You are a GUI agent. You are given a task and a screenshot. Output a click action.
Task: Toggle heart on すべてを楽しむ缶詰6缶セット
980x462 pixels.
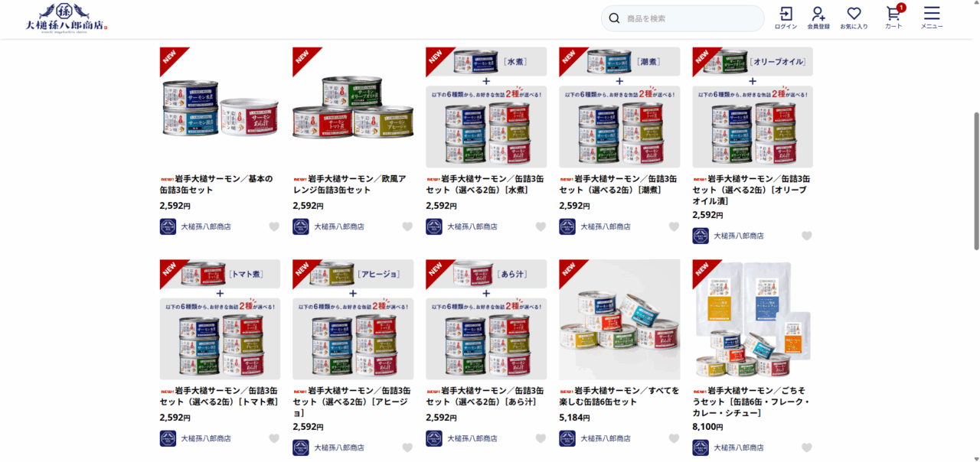(674, 438)
